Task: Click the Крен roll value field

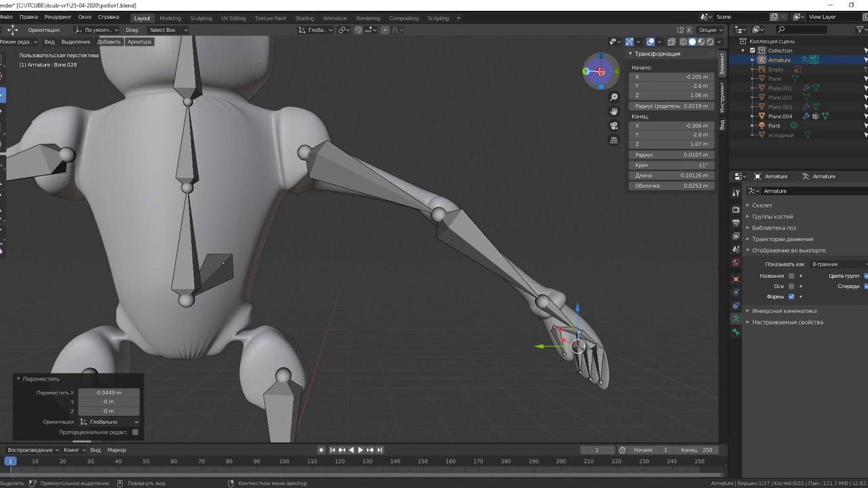Action: coord(671,165)
